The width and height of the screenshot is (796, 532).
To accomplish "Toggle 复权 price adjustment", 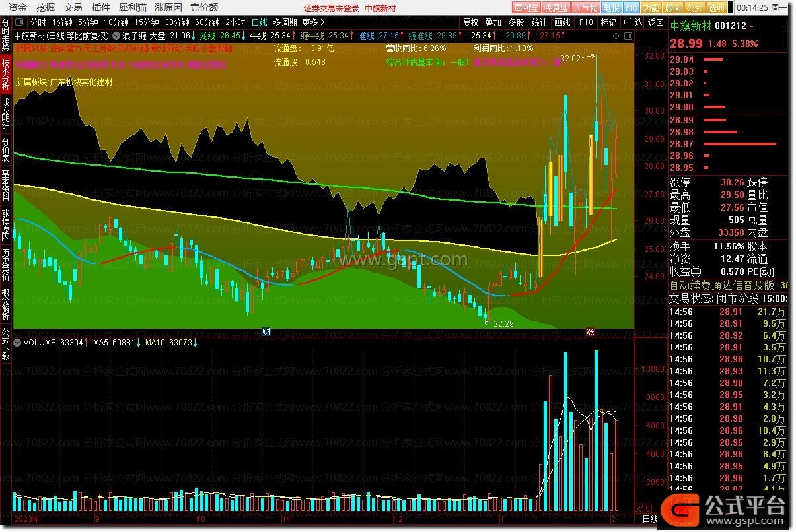I will point(471,22).
